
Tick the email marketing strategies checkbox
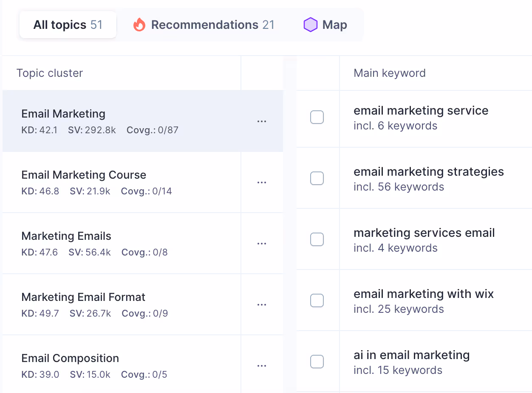pyautogui.click(x=317, y=178)
